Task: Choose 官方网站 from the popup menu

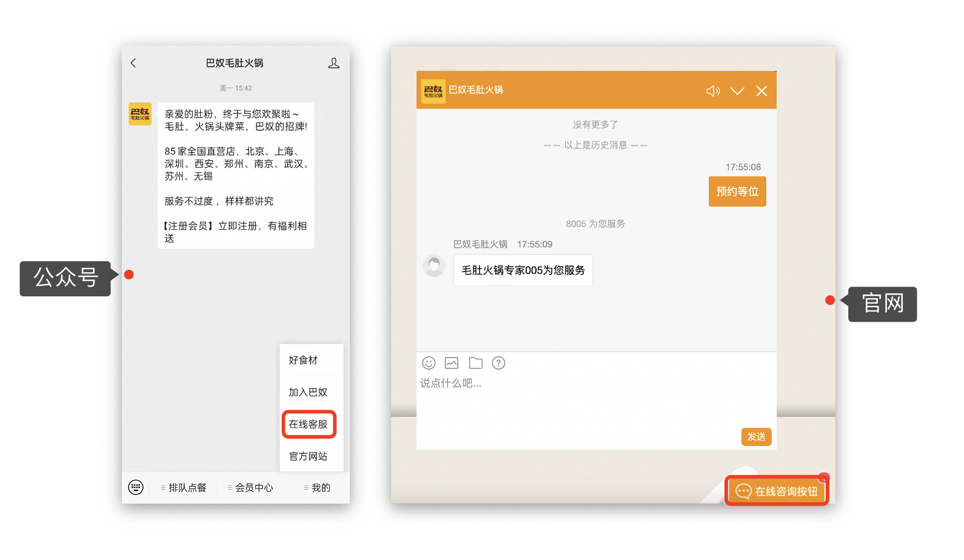Action: click(x=311, y=456)
